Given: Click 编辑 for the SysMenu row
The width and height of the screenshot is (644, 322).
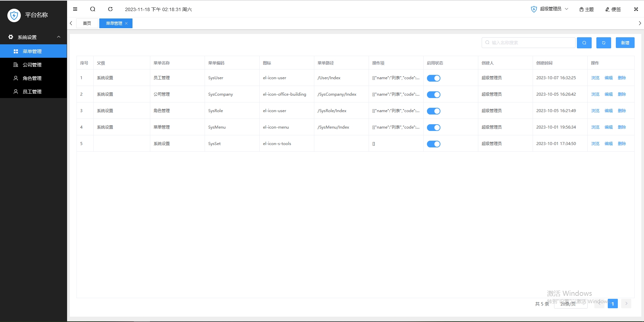Looking at the screenshot, I should [608, 127].
